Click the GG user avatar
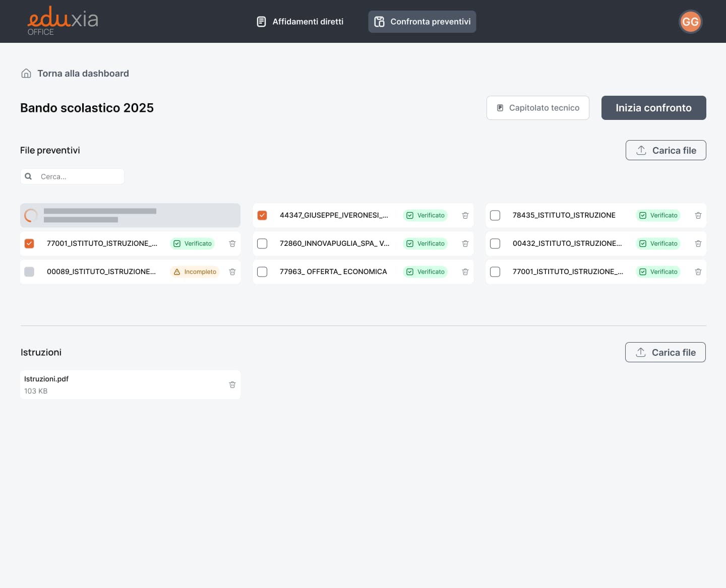726x588 pixels. coord(690,22)
